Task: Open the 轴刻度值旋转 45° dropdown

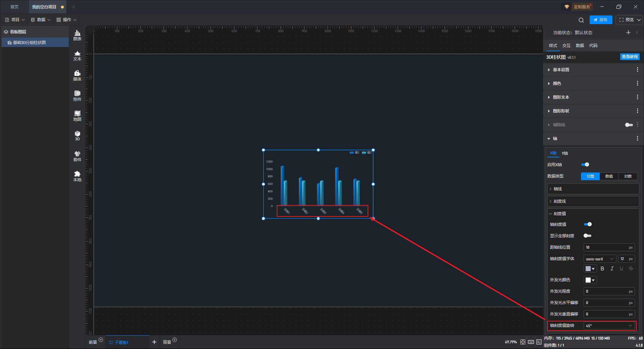Action: click(x=609, y=326)
